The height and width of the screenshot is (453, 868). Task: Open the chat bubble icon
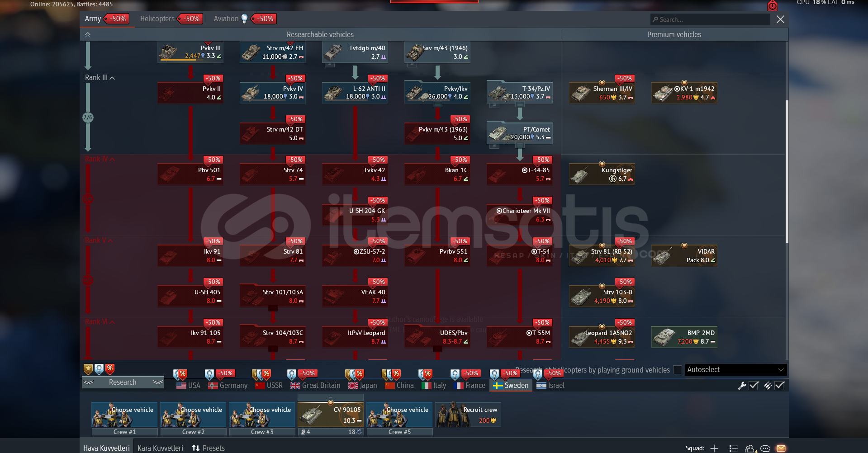click(765, 448)
